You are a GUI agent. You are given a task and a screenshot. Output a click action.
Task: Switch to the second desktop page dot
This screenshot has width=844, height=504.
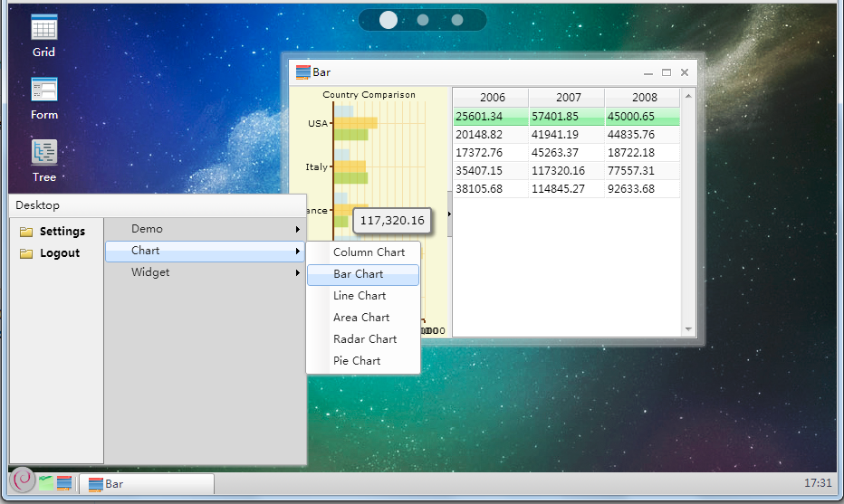tap(423, 20)
